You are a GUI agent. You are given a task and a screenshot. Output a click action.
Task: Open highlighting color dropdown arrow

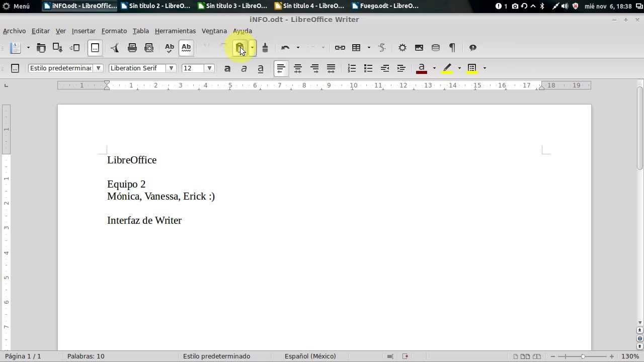[x=459, y=68]
